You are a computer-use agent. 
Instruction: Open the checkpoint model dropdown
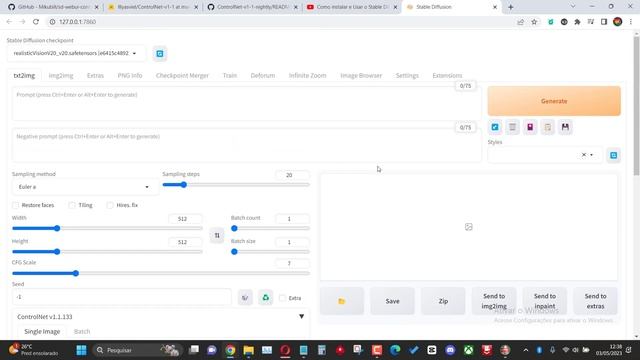pos(76,53)
